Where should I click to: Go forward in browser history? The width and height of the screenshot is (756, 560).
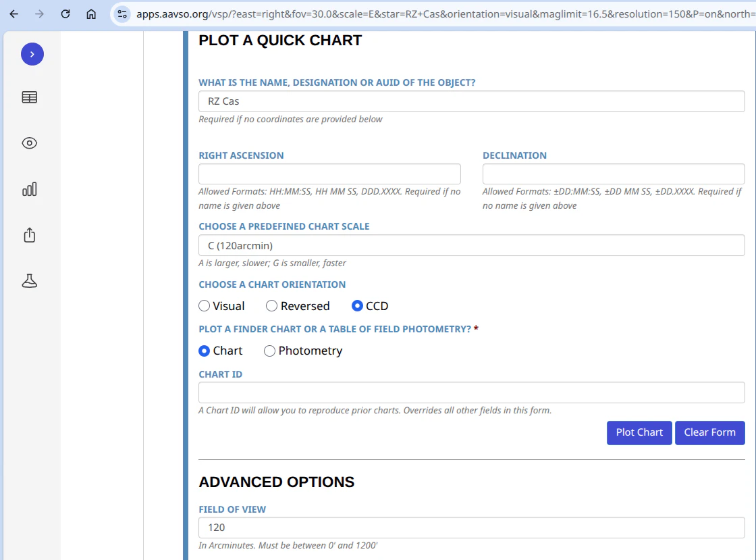(40, 14)
